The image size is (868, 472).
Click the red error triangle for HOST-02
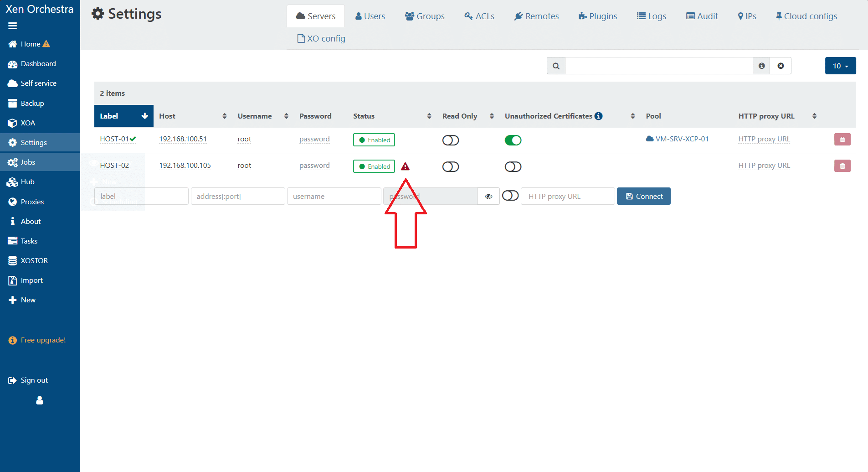[405, 166]
